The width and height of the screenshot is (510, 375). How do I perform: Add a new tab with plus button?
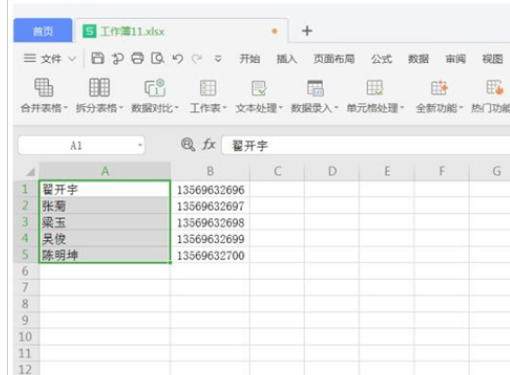(x=307, y=31)
